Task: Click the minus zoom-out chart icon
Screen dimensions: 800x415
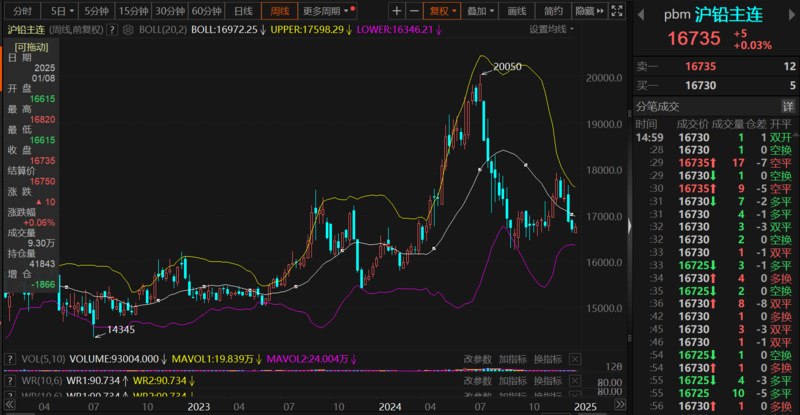Action: tap(414, 11)
